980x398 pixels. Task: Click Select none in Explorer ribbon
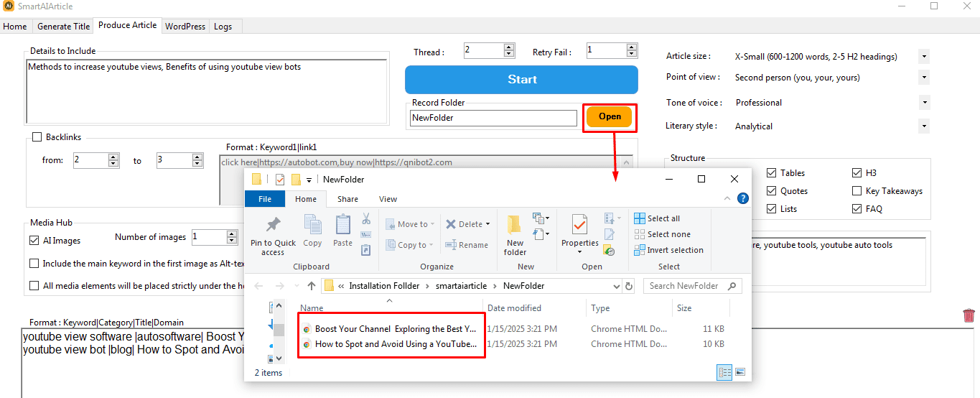(663, 234)
